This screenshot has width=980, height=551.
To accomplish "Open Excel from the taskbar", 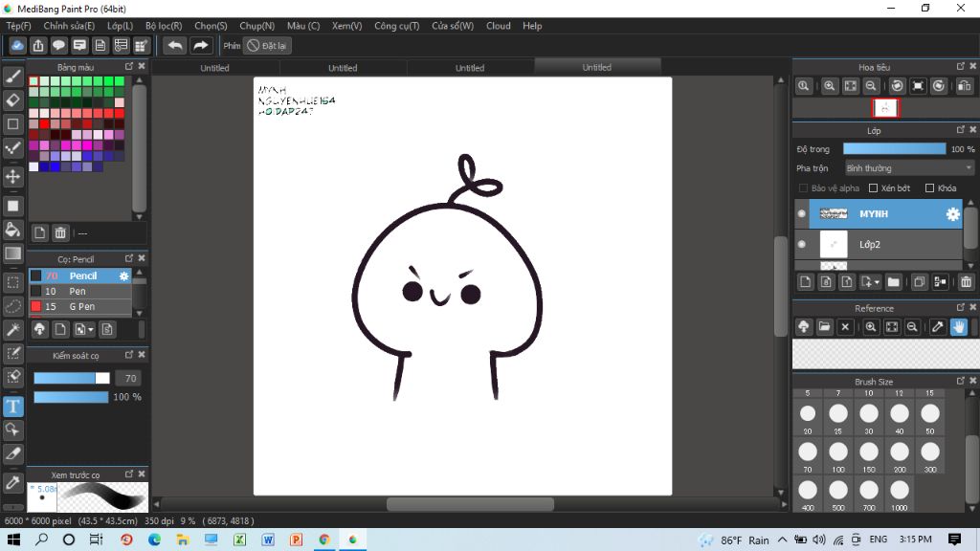I will point(239,540).
